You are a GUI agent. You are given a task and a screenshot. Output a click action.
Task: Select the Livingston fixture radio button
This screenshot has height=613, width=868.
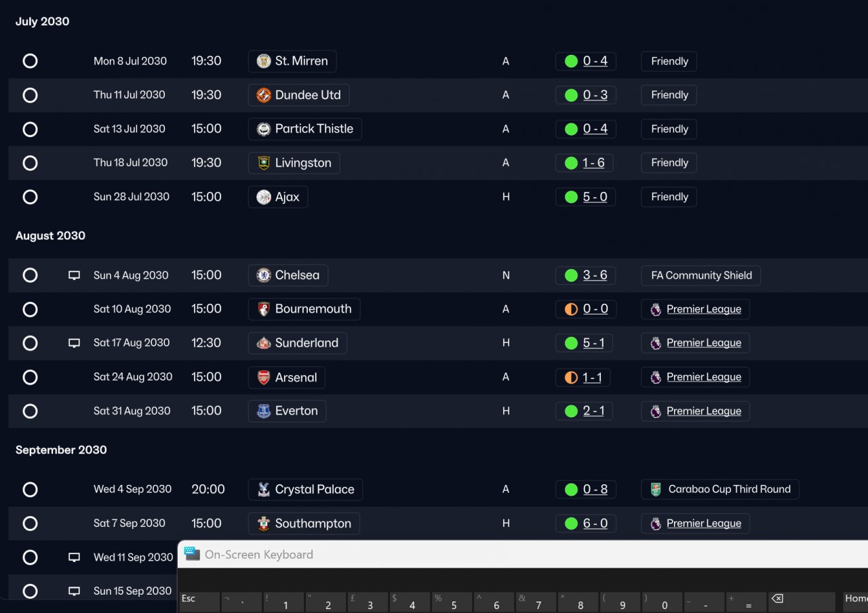tap(30, 163)
